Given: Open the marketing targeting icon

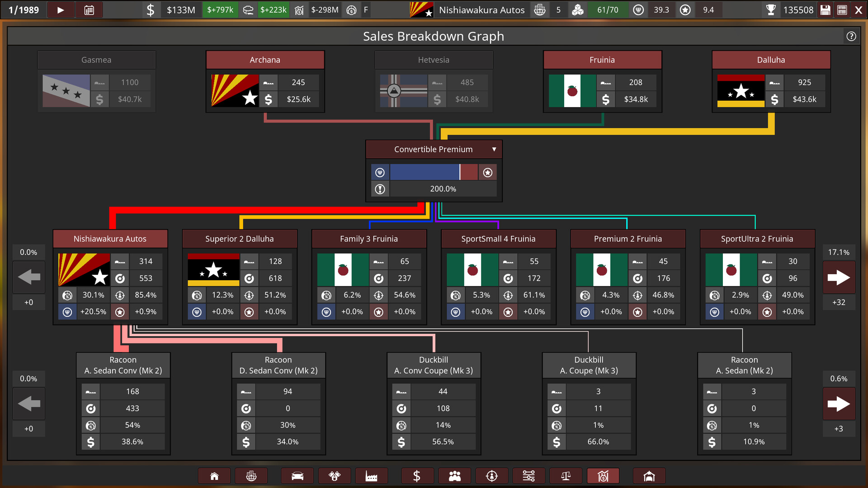Looking at the screenshot, I should point(491,475).
